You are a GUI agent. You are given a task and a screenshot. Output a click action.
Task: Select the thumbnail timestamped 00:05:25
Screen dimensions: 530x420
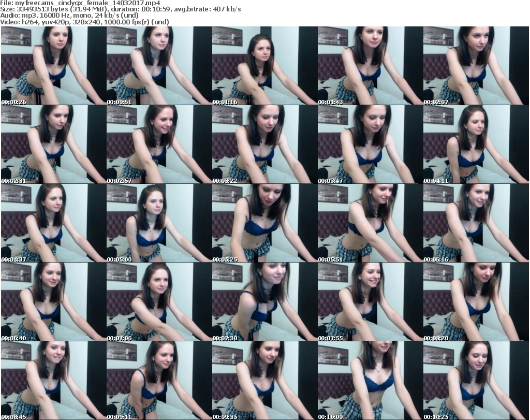tap(264, 223)
